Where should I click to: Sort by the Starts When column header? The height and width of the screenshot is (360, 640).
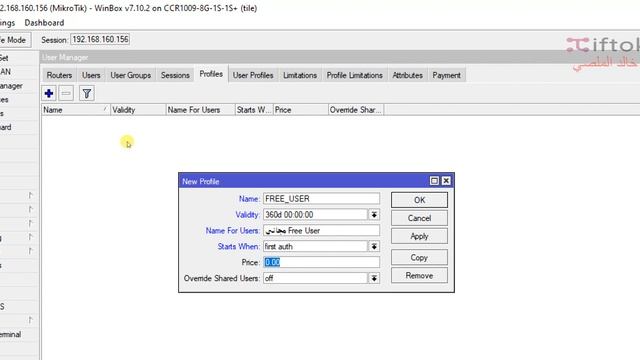[x=254, y=110]
